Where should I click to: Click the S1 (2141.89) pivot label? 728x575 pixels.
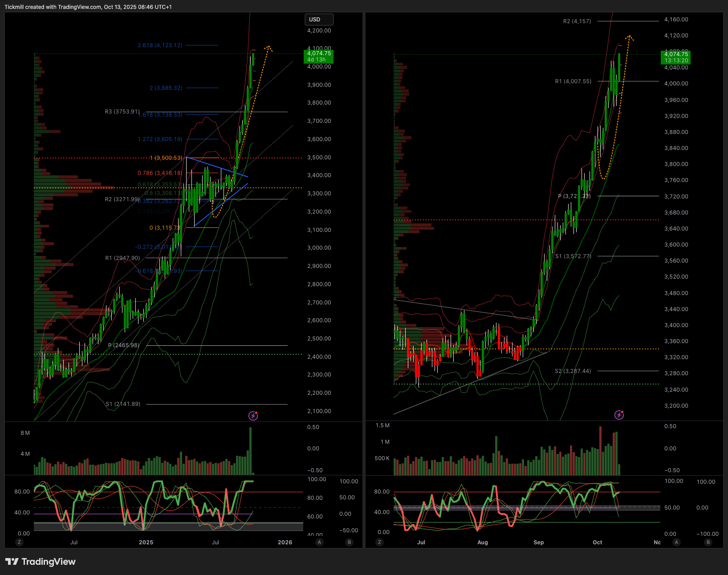pyautogui.click(x=123, y=404)
